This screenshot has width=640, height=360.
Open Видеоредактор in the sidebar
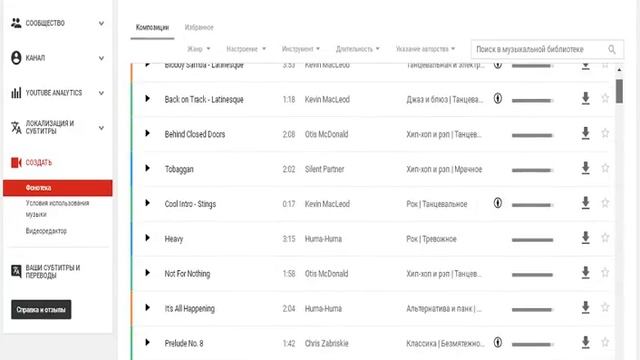46,231
